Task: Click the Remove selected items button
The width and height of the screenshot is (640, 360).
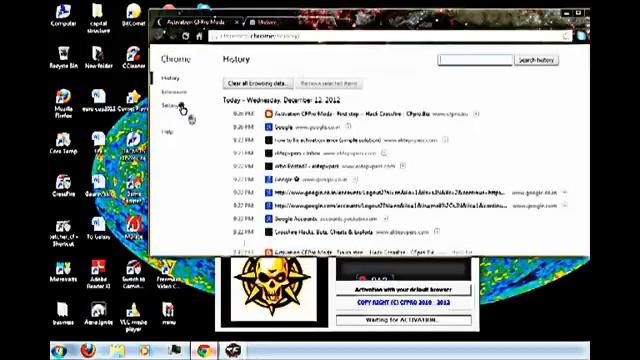Action: coord(329,83)
